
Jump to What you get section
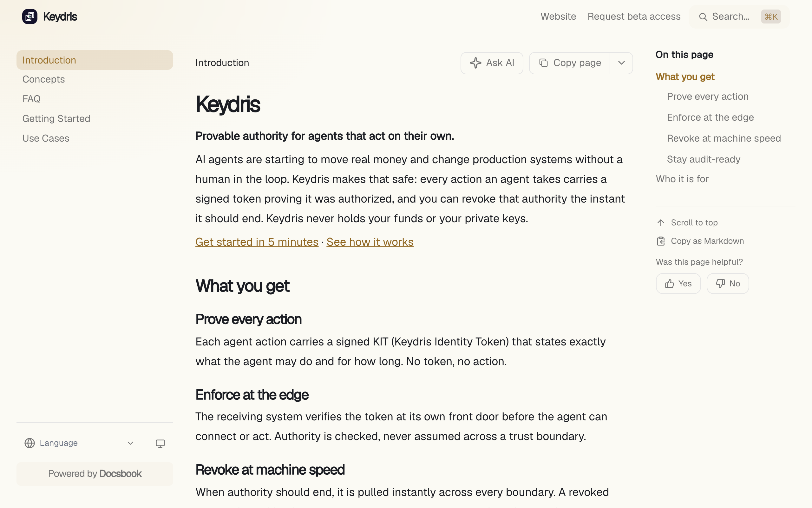pos(685,77)
